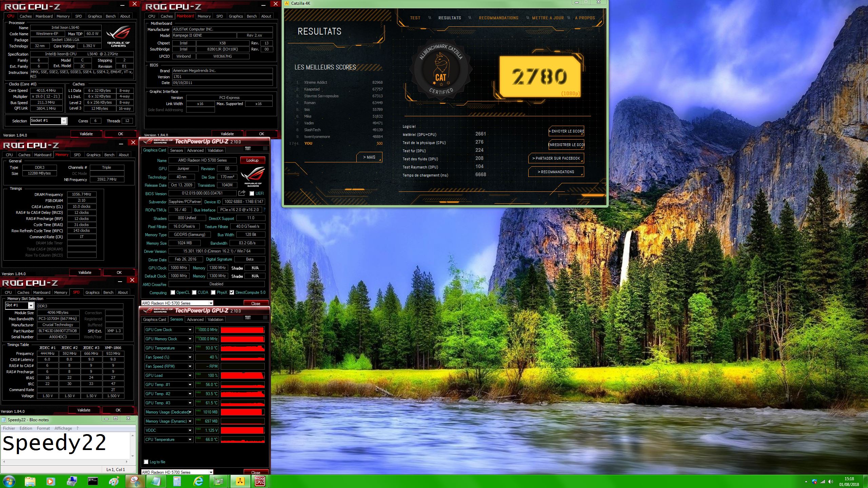868x488 pixels.
Task: Toggle the UEFI checkbox in GPU-Z
Action: pos(252,194)
